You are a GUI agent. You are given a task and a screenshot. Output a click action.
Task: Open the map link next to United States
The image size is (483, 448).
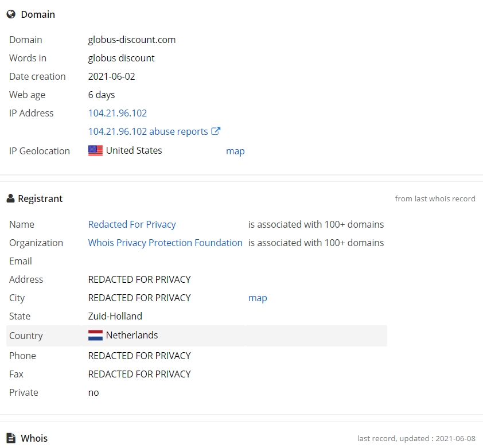235,151
